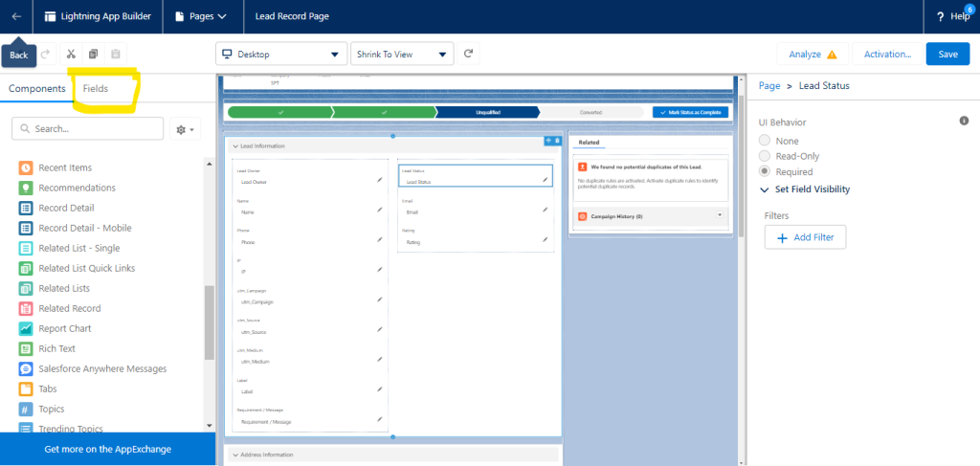Select the Related tab in canvas

pos(589,143)
